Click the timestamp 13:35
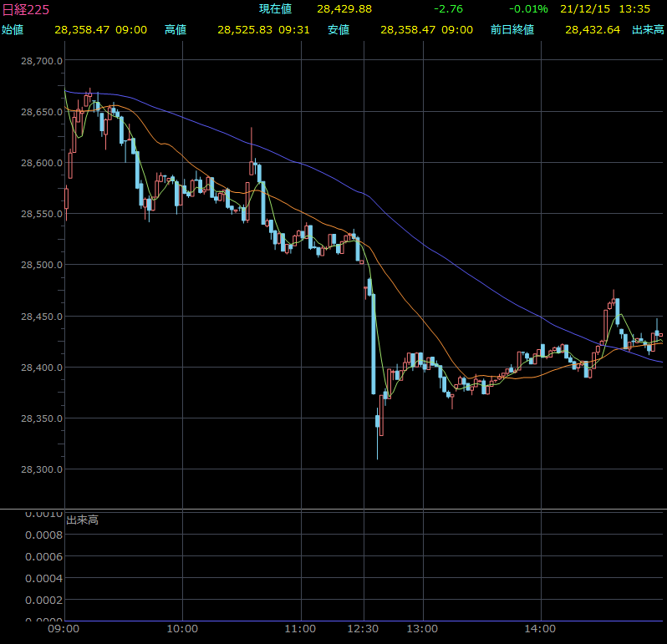The image size is (667, 644). click(634, 9)
